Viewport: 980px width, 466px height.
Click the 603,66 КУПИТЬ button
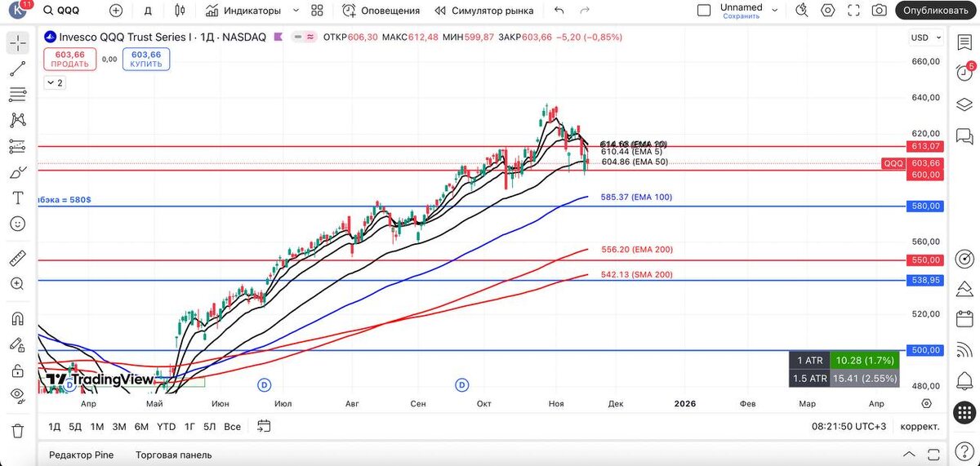[146, 59]
